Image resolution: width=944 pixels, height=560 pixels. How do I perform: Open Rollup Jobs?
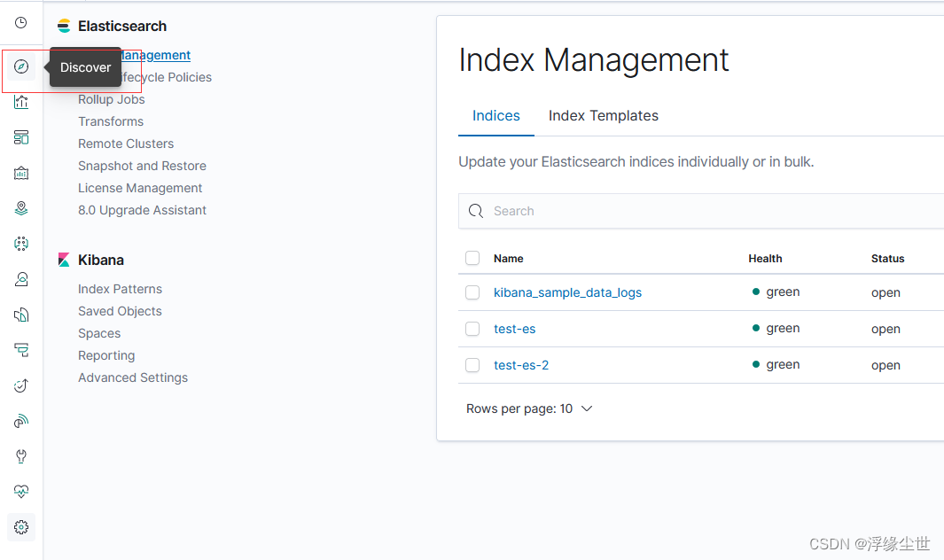coord(112,99)
